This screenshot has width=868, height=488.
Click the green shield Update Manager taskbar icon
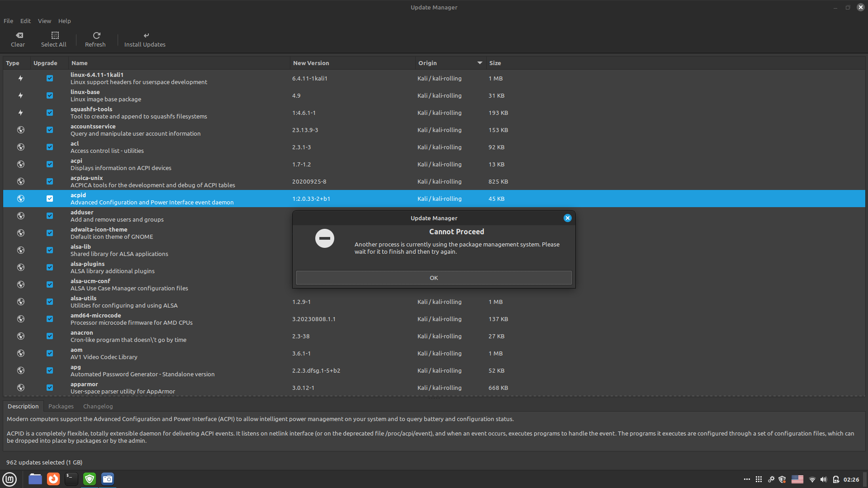click(x=90, y=479)
